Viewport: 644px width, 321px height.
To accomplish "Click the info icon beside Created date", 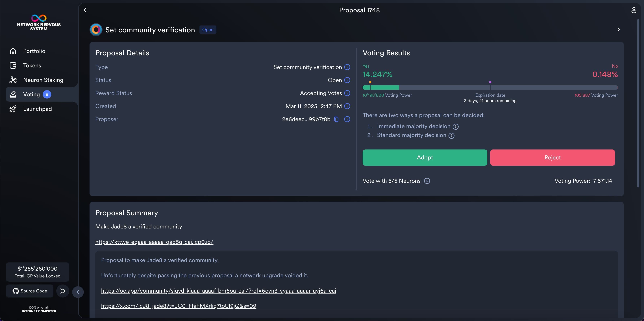I will pos(347,106).
